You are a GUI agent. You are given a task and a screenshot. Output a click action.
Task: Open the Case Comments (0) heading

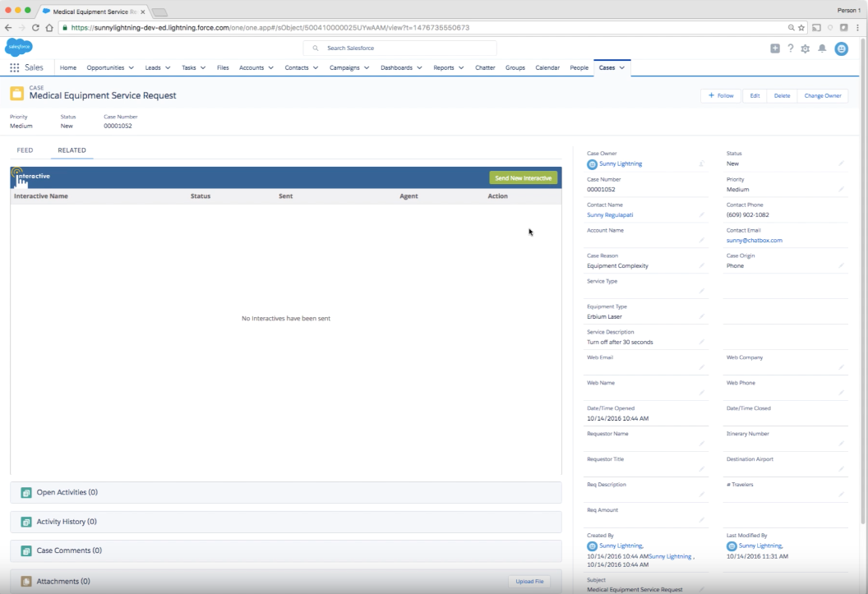click(69, 550)
